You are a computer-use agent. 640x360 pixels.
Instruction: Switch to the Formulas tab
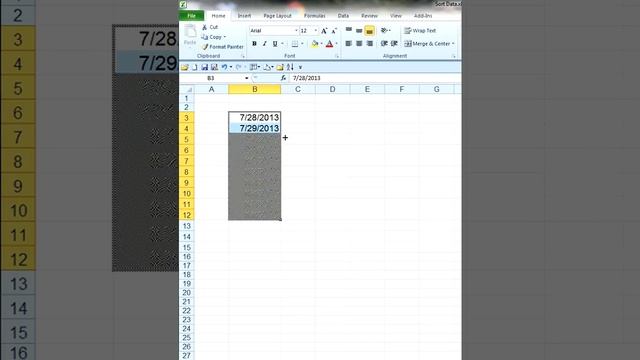click(314, 16)
